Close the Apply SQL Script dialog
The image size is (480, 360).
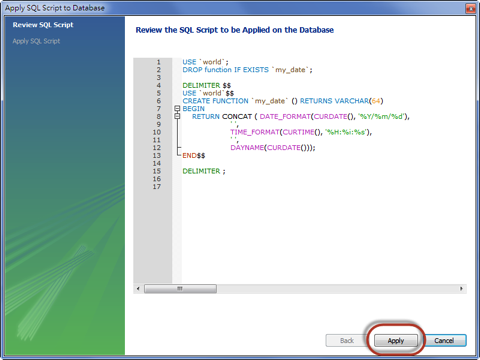coord(471,8)
